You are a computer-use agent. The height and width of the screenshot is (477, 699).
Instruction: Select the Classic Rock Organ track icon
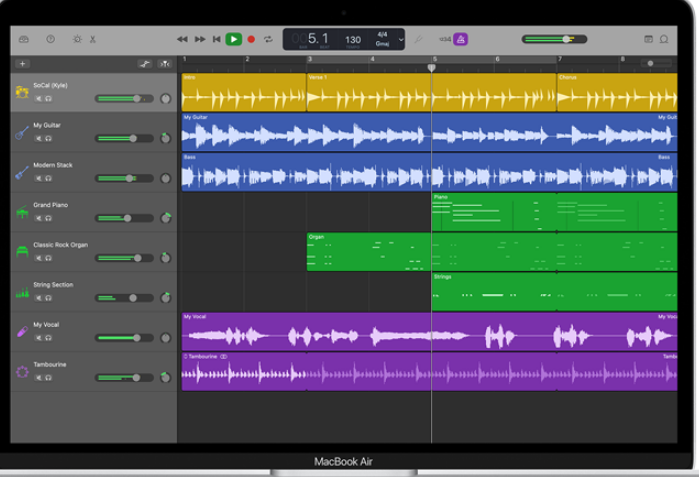point(22,252)
